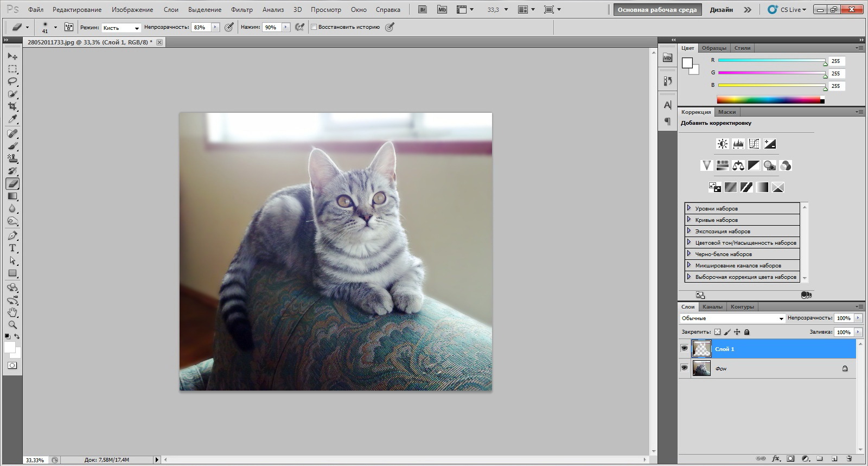Screen dimensions: 868x466
Task: Select the Quick Selection tool
Action: (12, 94)
